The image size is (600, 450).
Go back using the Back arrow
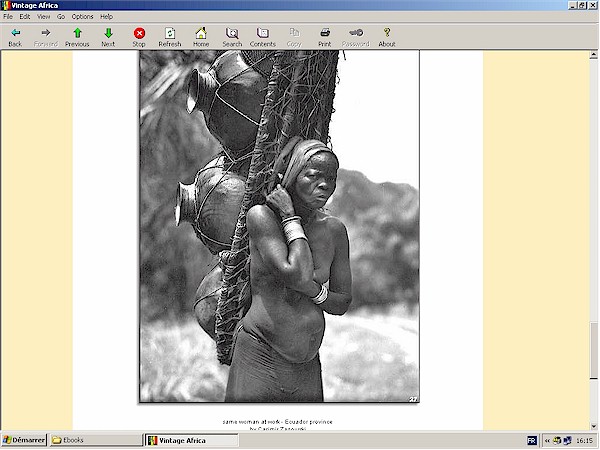coord(15,37)
